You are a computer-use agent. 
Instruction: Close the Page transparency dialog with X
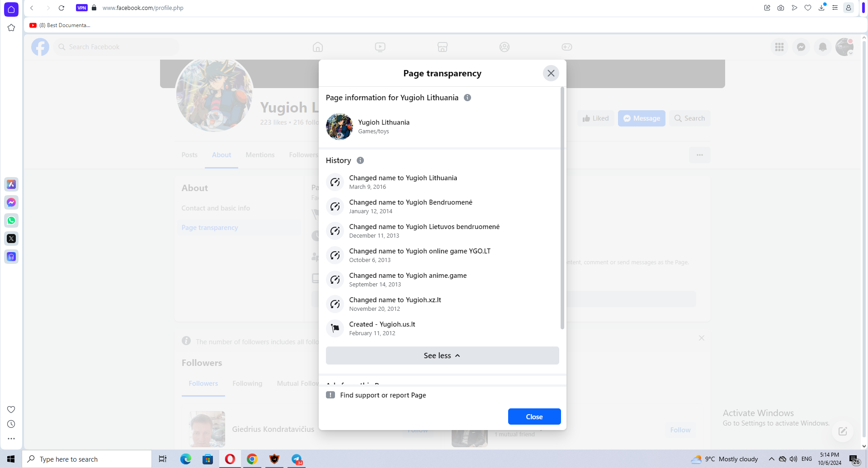click(x=551, y=73)
